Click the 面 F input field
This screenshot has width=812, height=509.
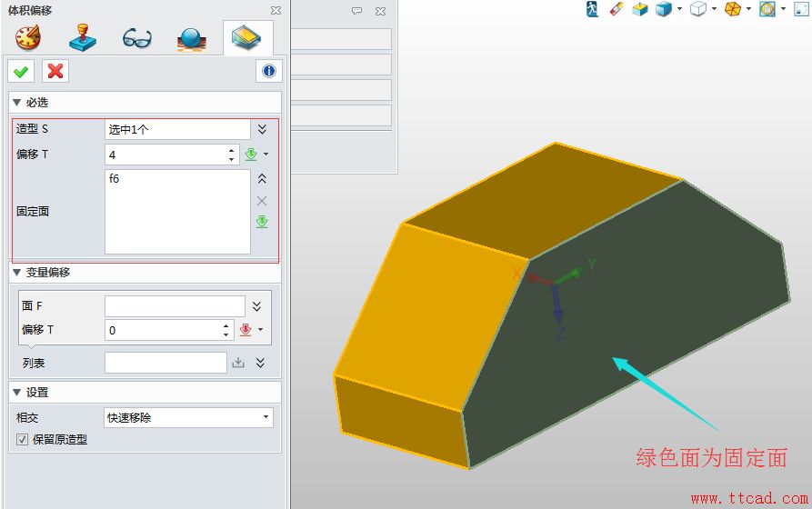tap(175, 306)
